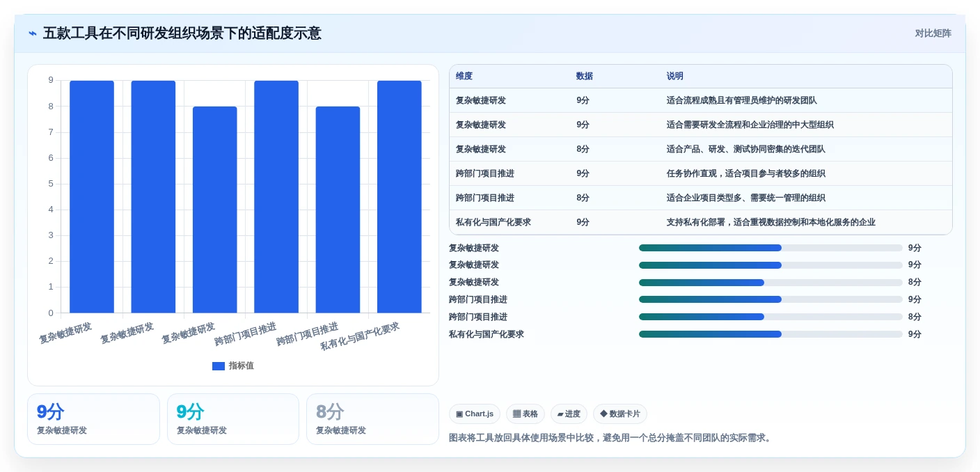Select row 适合流程成熟且有管理员维护的研发团队

point(701,101)
